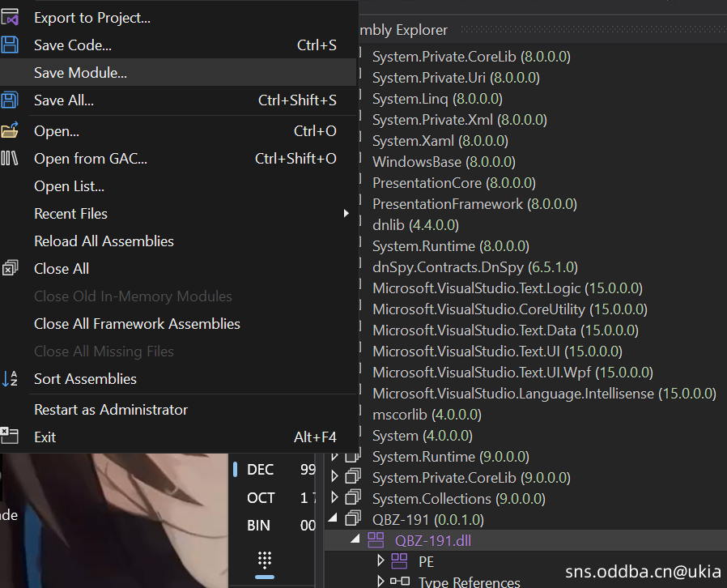
Task: Click the Export to Project icon
Action: point(9,17)
